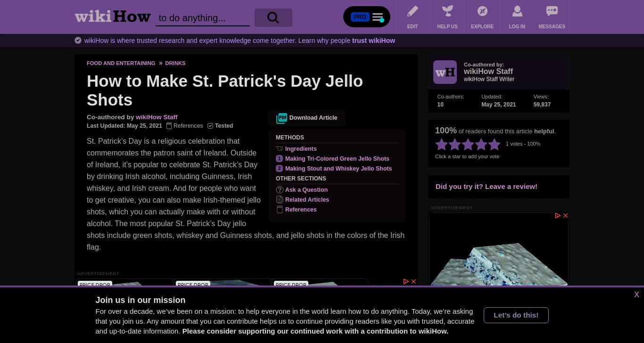The height and width of the screenshot is (343, 644).
Task: Click the search magnifier button
Action: 273,17
